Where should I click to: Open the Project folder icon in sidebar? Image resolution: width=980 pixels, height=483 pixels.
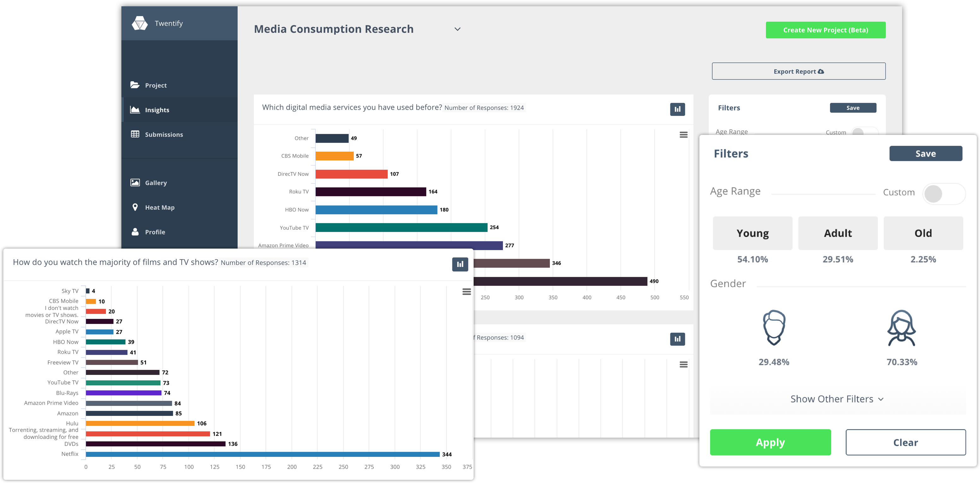(135, 85)
